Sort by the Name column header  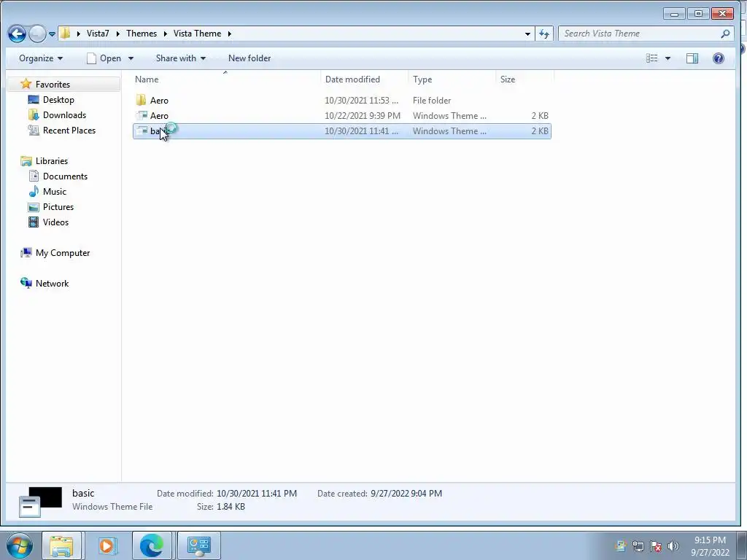226,79
